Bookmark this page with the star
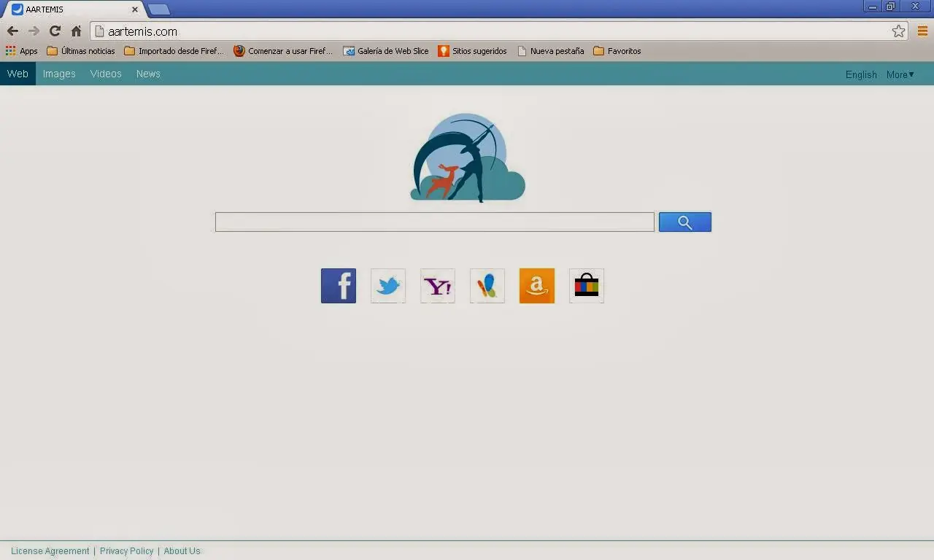Image resolution: width=934 pixels, height=560 pixels. point(899,31)
